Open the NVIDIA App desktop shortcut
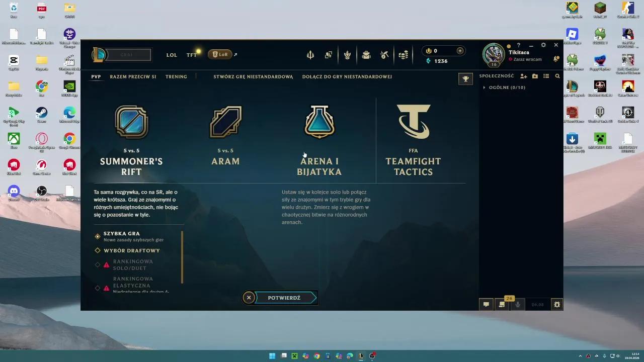 (x=69, y=88)
